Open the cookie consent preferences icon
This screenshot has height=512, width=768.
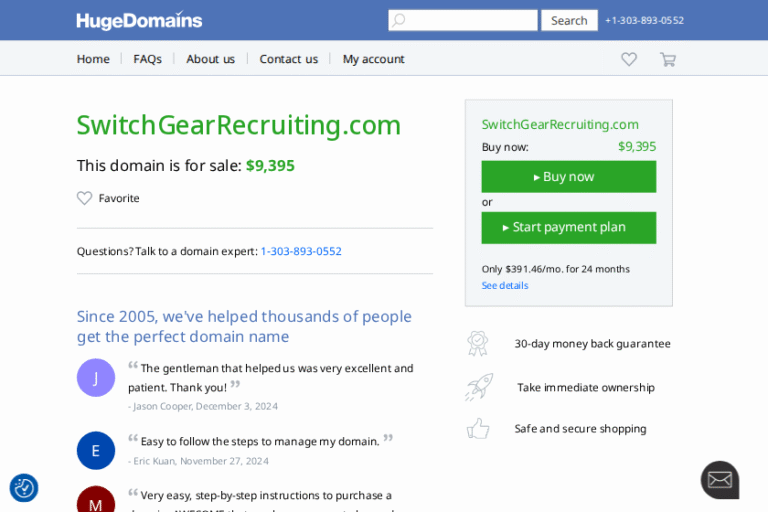point(24,488)
